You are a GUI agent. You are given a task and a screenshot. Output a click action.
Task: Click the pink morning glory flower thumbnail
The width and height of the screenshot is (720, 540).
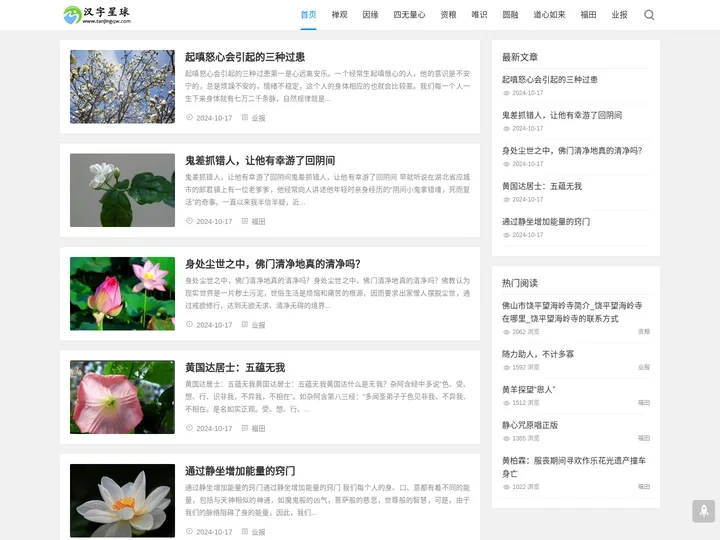(x=122, y=397)
